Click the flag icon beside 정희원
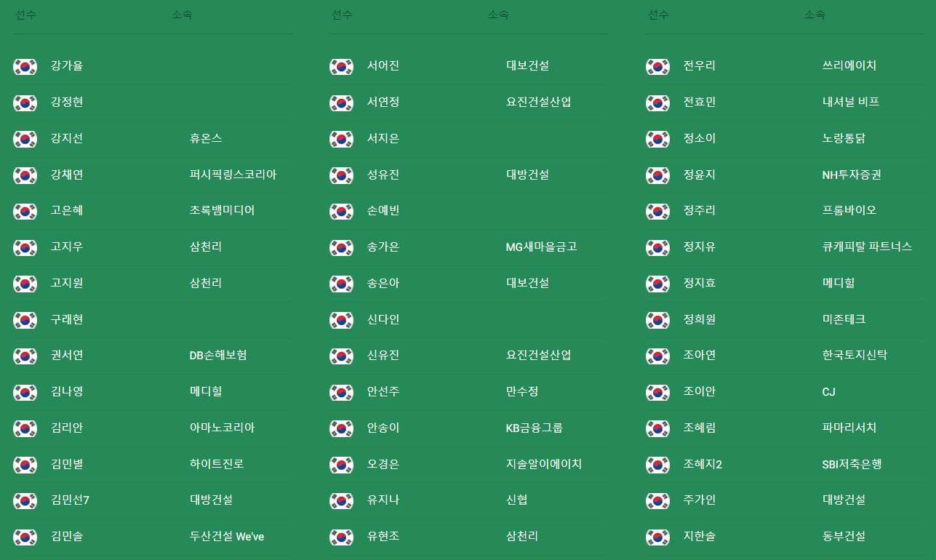Screen dimensions: 936x560 (657, 320)
